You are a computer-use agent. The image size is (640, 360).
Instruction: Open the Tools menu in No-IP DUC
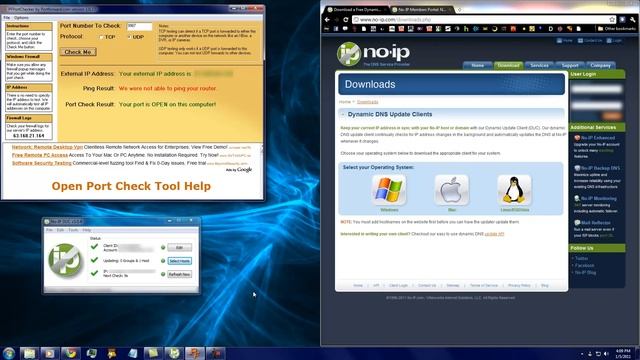point(73,230)
